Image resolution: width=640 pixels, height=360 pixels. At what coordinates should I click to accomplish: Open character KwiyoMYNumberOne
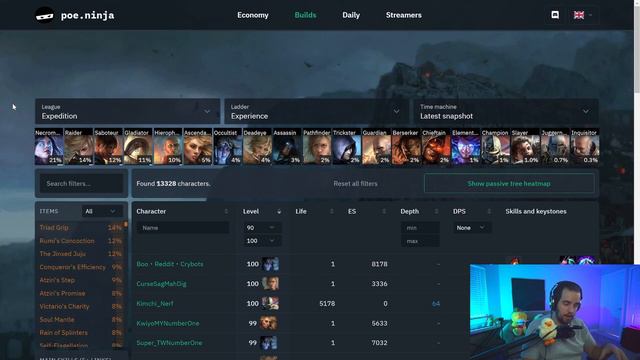[x=168, y=323]
